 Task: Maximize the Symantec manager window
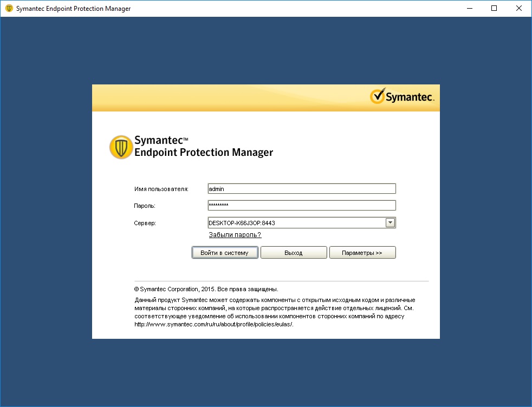[494, 9]
